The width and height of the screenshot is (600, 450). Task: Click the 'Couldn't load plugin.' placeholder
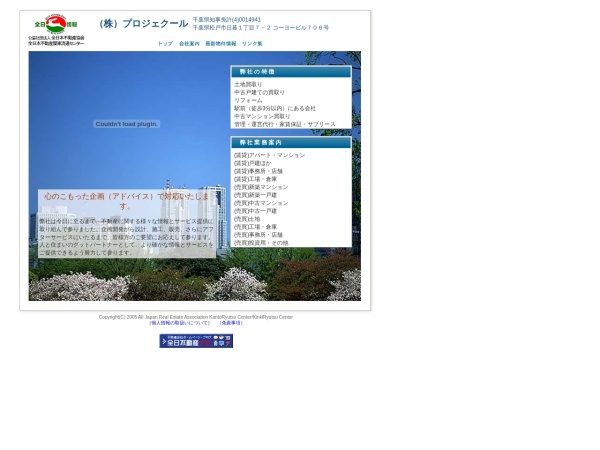pyautogui.click(x=126, y=124)
